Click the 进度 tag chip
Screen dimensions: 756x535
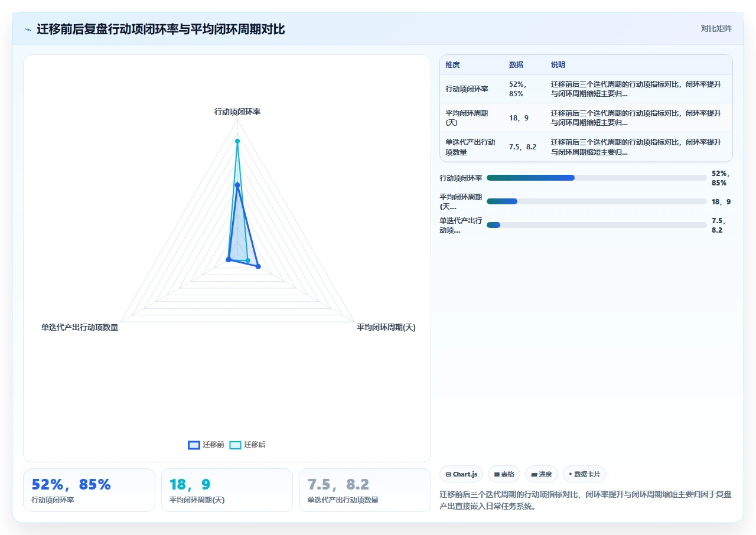coord(541,474)
